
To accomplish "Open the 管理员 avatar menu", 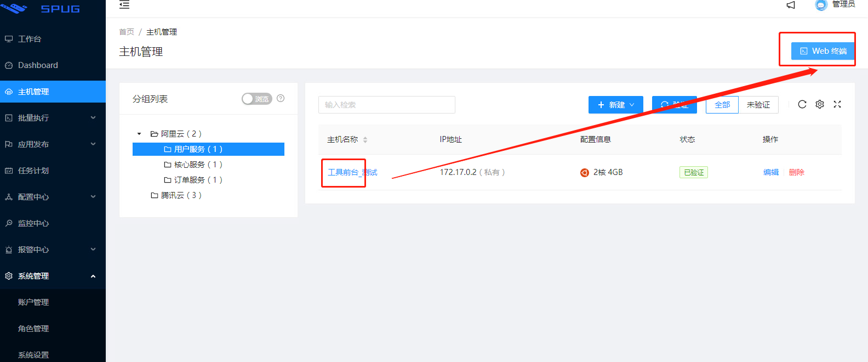I will tap(835, 4).
